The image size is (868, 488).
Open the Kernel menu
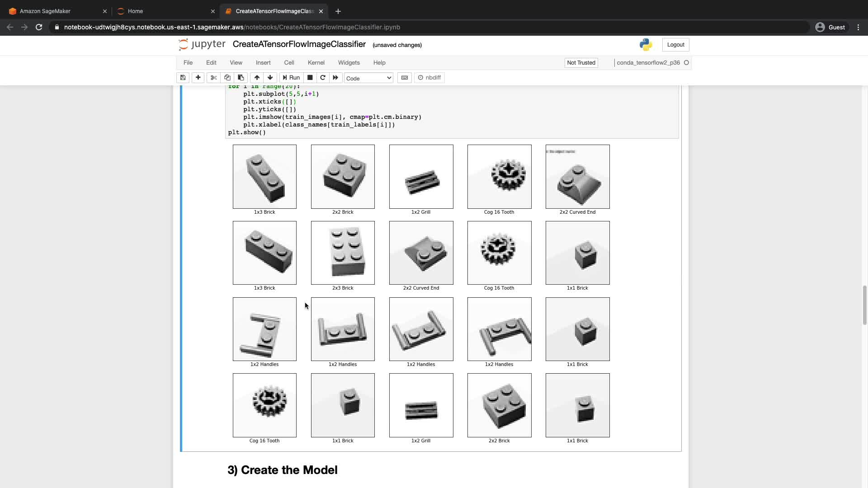[316, 63]
